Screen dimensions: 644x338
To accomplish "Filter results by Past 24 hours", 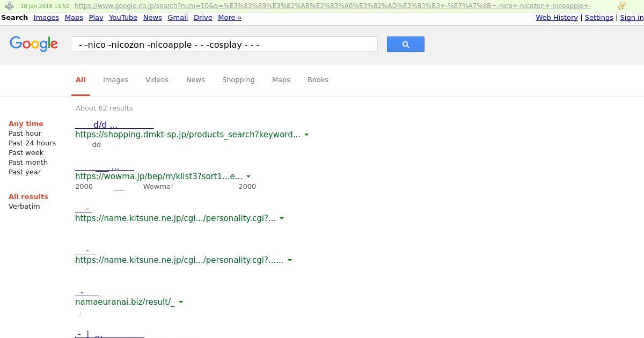I will coord(32,143).
